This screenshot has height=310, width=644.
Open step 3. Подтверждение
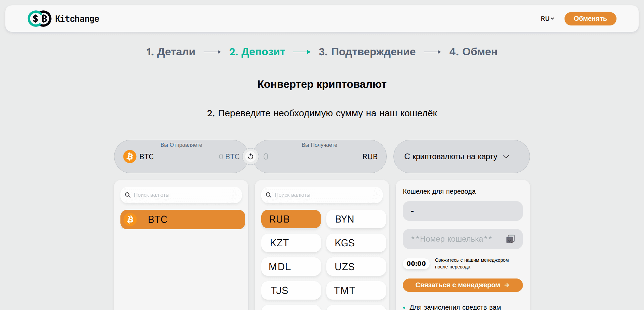click(367, 52)
